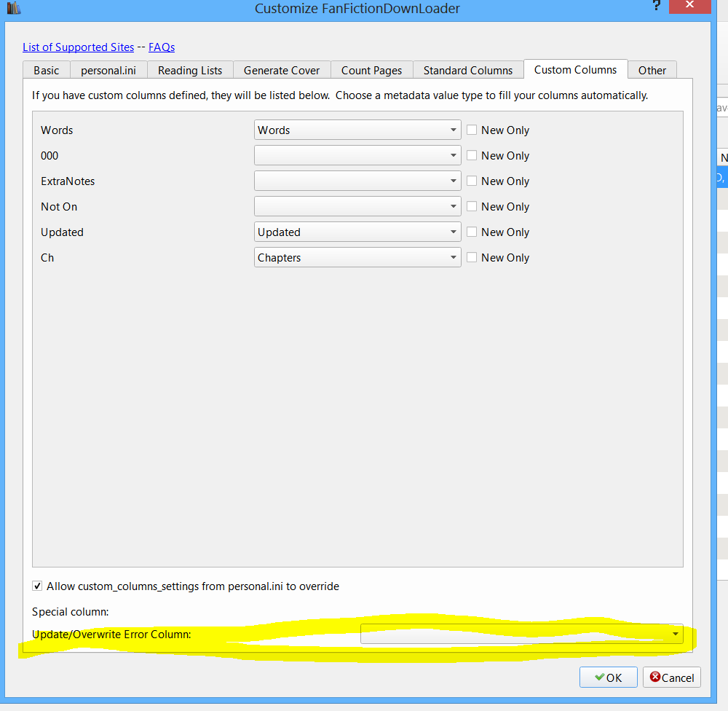
Task: Switch to the personal.ini tab
Action: pos(108,70)
